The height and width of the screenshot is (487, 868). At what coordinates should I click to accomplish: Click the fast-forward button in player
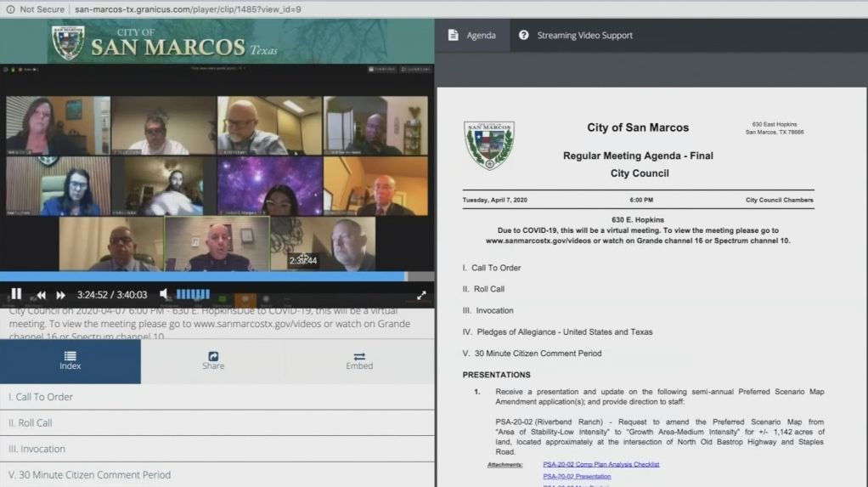[x=60, y=295]
